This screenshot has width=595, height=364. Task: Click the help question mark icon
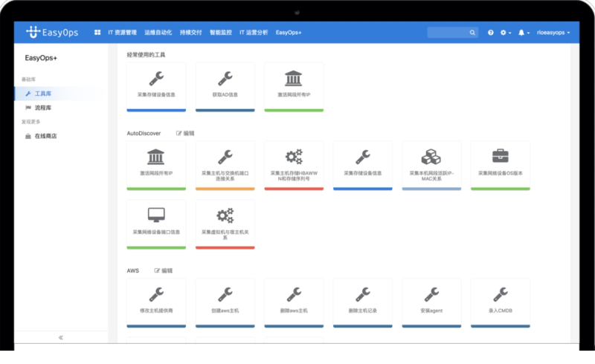tap(491, 33)
